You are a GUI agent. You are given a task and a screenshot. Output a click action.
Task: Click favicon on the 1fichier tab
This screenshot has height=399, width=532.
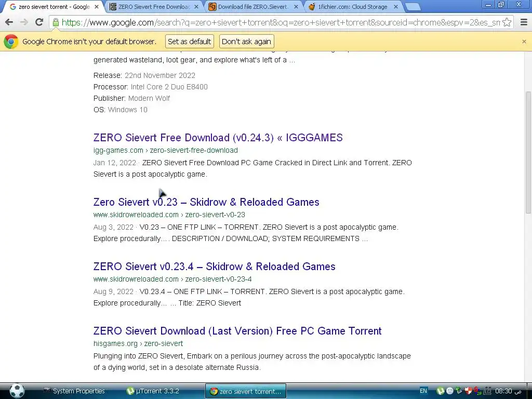coord(312,6)
